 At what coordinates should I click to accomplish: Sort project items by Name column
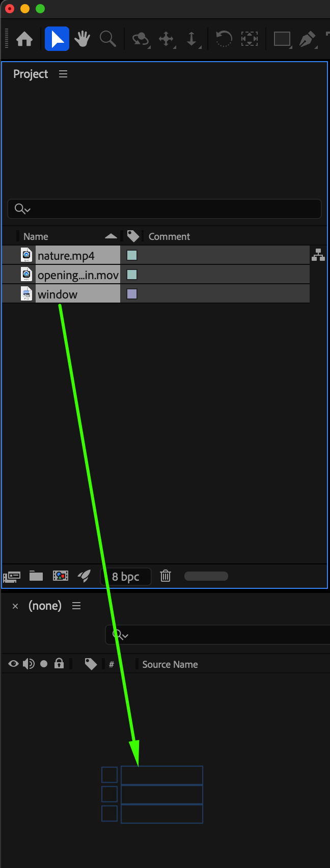(36, 236)
